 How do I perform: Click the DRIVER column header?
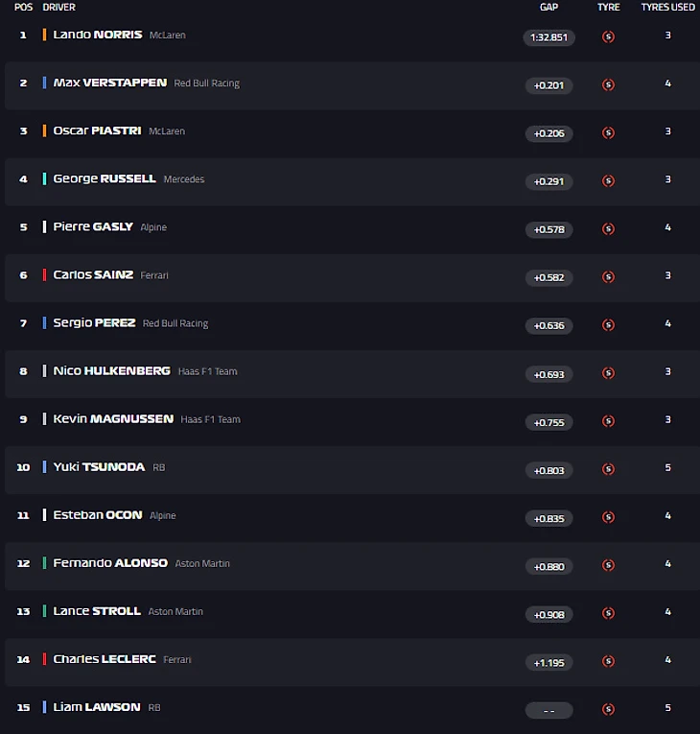pyautogui.click(x=59, y=8)
